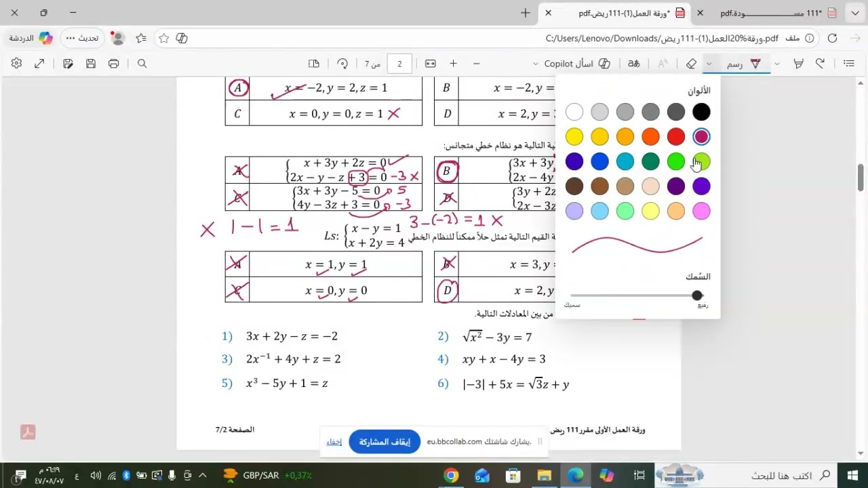Print the PDF document
Image resolution: width=868 pixels, height=488 pixels.
click(114, 64)
